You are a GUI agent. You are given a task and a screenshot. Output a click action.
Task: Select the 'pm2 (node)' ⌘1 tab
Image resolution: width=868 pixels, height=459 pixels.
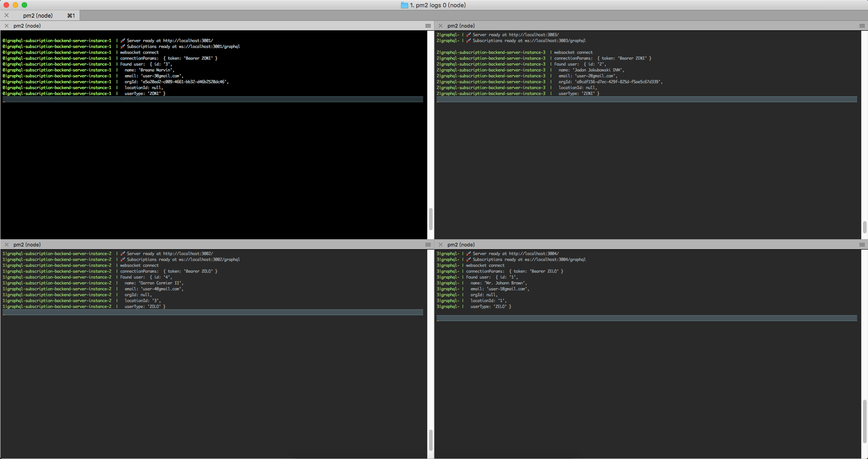[x=41, y=15]
